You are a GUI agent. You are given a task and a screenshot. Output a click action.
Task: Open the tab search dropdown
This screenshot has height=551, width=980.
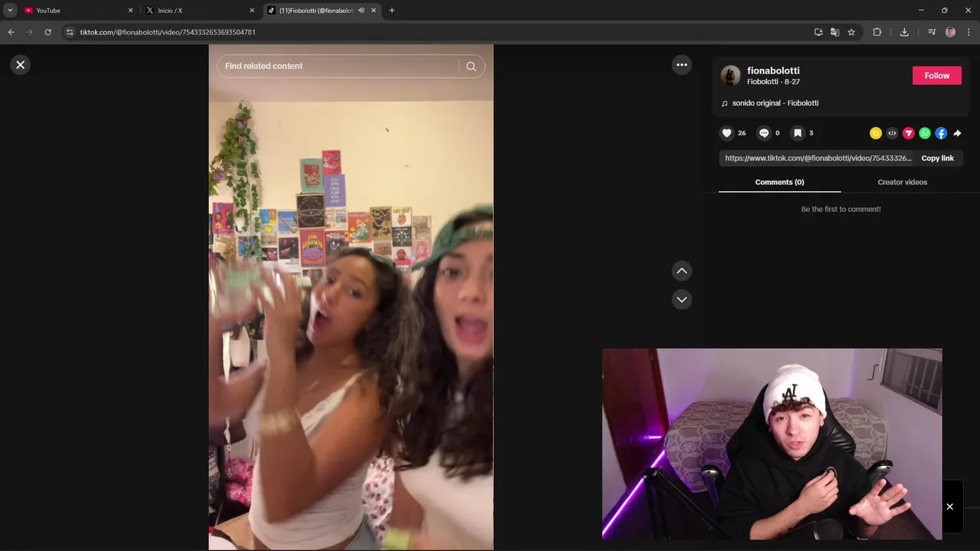coord(10,11)
